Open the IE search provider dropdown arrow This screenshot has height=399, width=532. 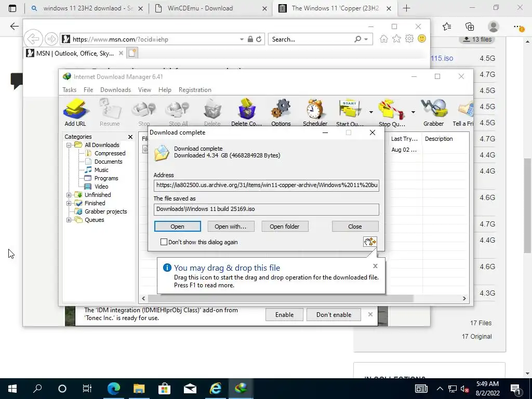click(x=366, y=39)
